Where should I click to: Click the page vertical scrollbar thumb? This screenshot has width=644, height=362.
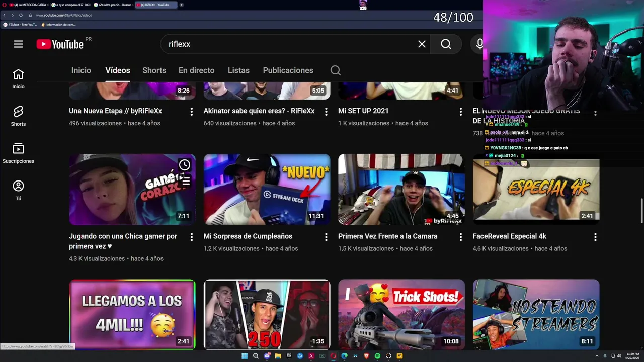pos(641,211)
